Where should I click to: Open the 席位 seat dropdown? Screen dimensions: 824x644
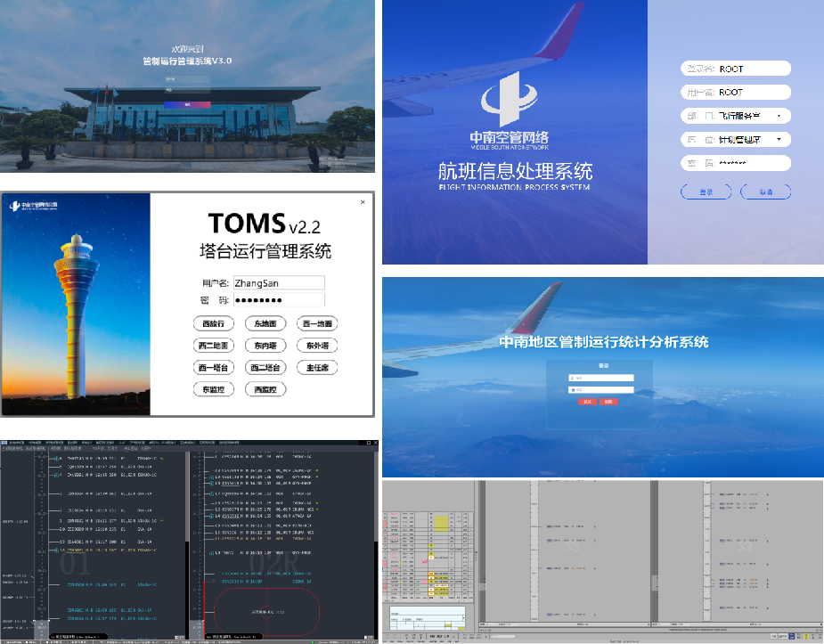(x=736, y=139)
